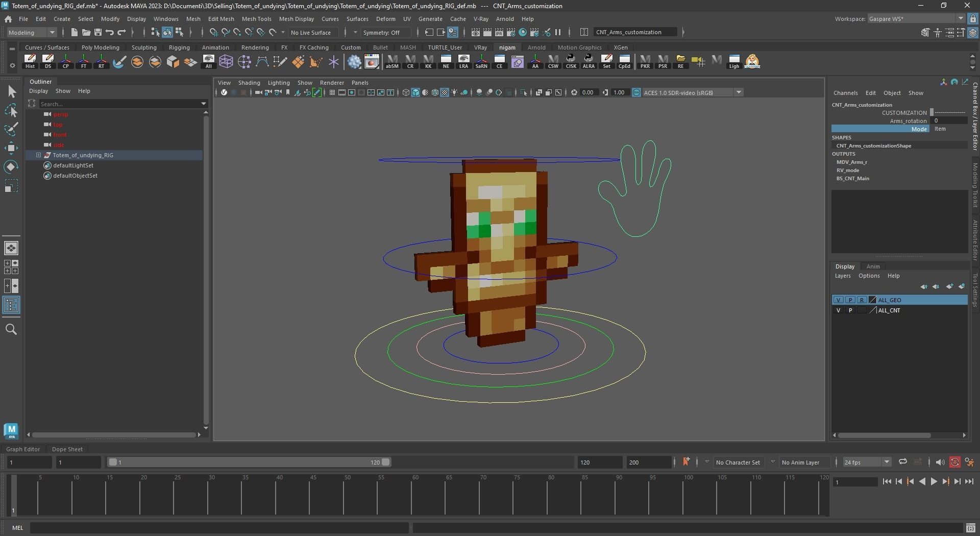Click the FT freeze transform shelf icon
Image resolution: width=980 pixels, height=536 pixels.
click(x=84, y=62)
